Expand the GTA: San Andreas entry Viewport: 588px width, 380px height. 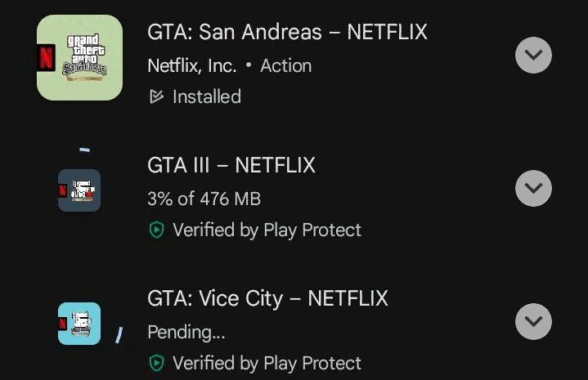pos(533,56)
